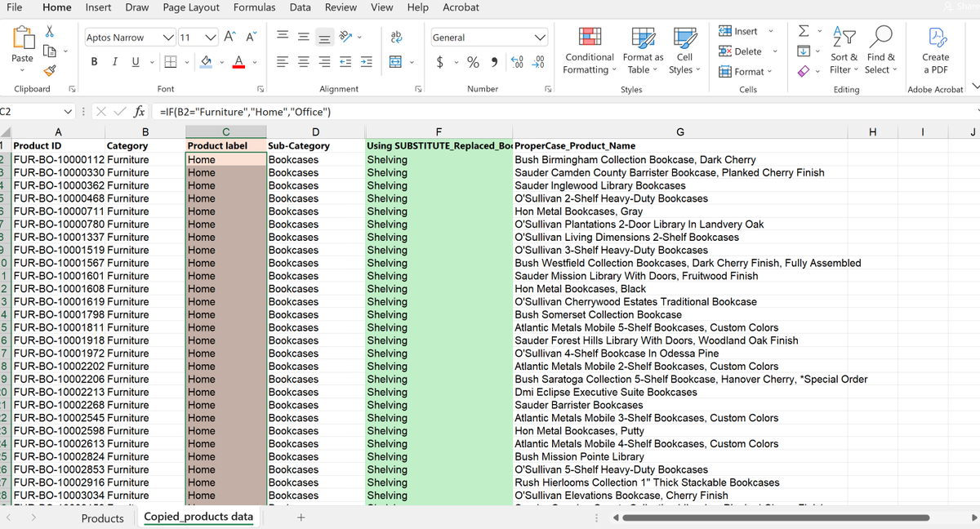This screenshot has width=980, height=529.
Task: Click the Paste clipboard icon
Action: click(22, 39)
